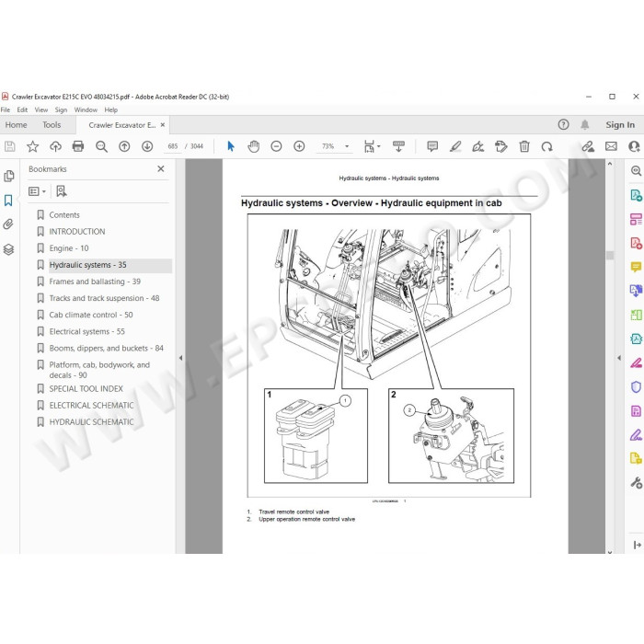Click the upload to cloud icon
Viewport: 644px width, 644px height.
(x=55, y=146)
